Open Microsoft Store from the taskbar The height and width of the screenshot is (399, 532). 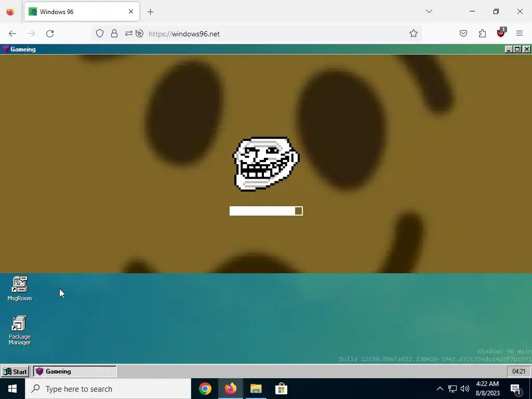coord(281,389)
